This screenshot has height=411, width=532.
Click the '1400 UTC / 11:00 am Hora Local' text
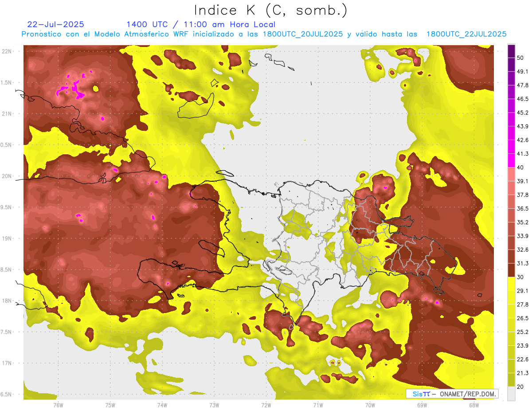coord(201,24)
